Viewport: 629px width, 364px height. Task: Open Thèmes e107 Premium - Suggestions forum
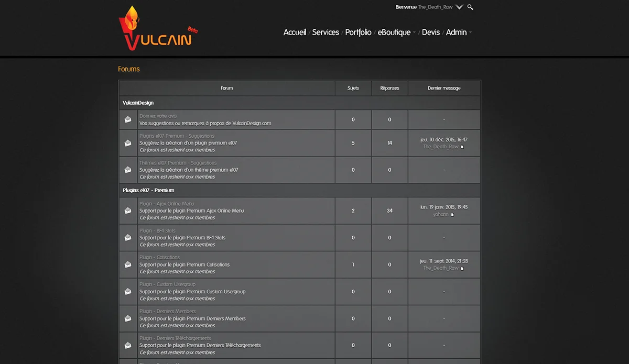(x=178, y=163)
